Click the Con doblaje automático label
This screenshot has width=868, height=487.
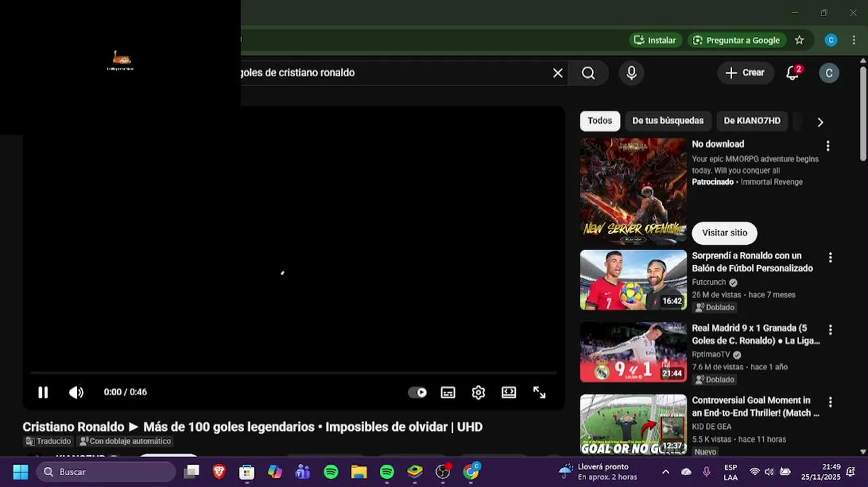click(x=125, y=442)
